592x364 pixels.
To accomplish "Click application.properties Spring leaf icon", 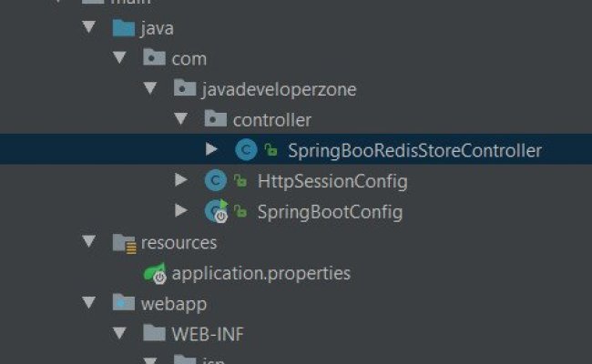I will 155,273.
